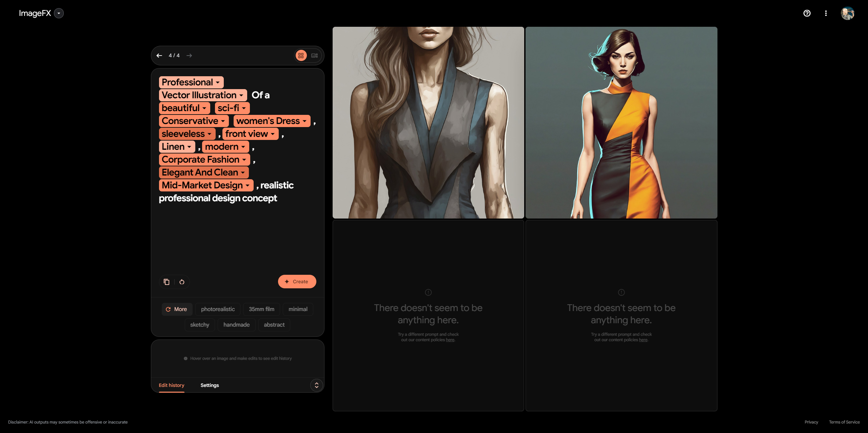
Task: Select the Edit history tab
Action: click(x=172, y=385)
